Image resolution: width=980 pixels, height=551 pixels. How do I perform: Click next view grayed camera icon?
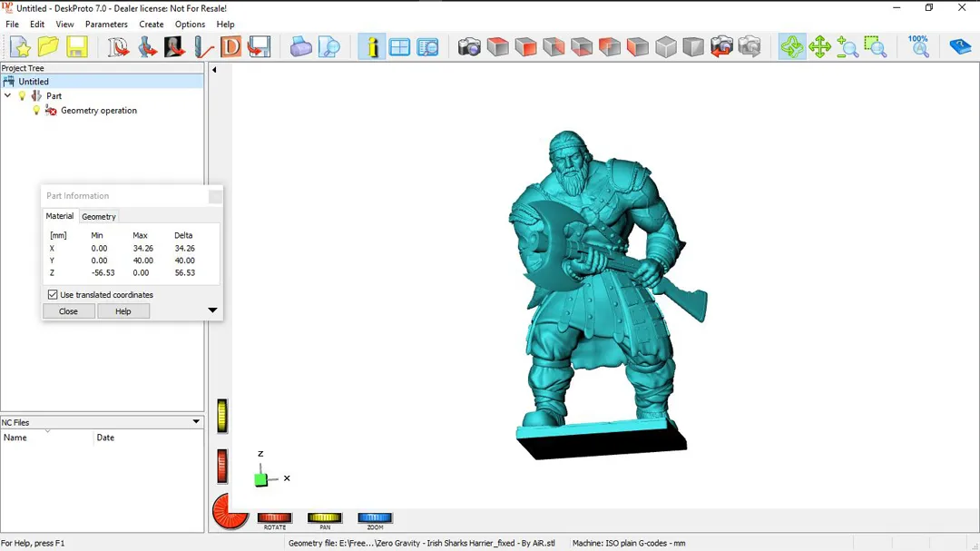[750, 47]
